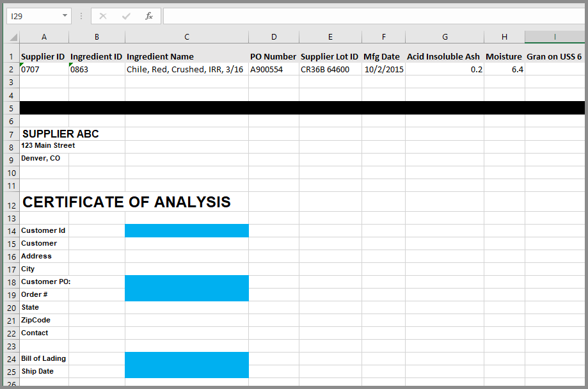Select column A header

point(44,36)
